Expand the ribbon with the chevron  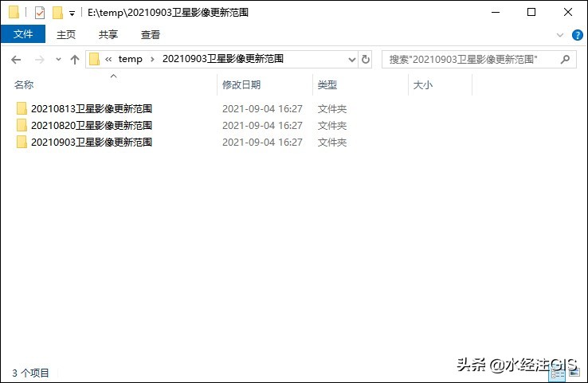coord(560,35)
